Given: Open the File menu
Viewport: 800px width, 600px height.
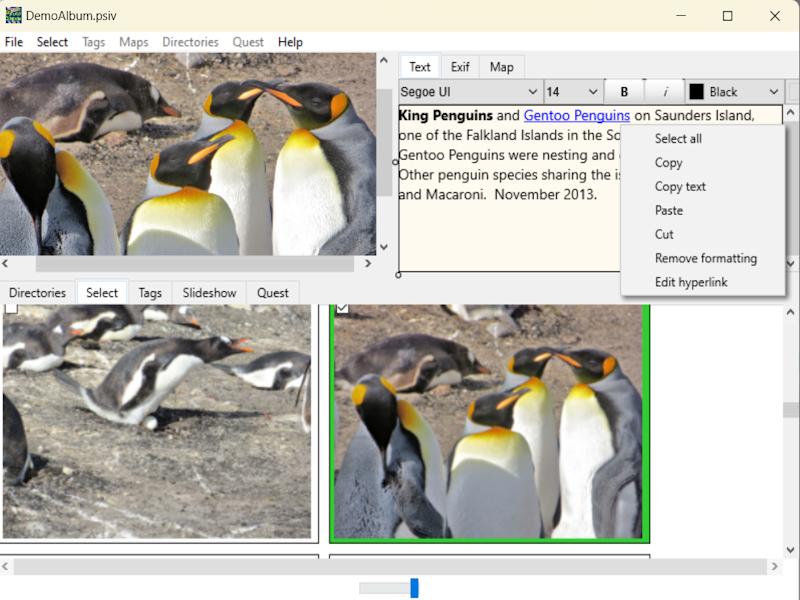Looking at the screenshot, I should [13, 42].
